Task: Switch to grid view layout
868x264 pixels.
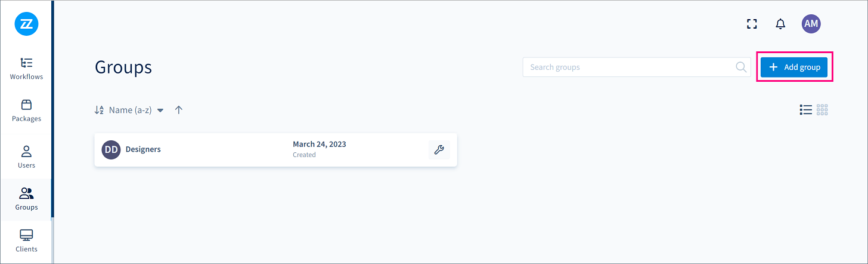Action: tap(823, 110)
